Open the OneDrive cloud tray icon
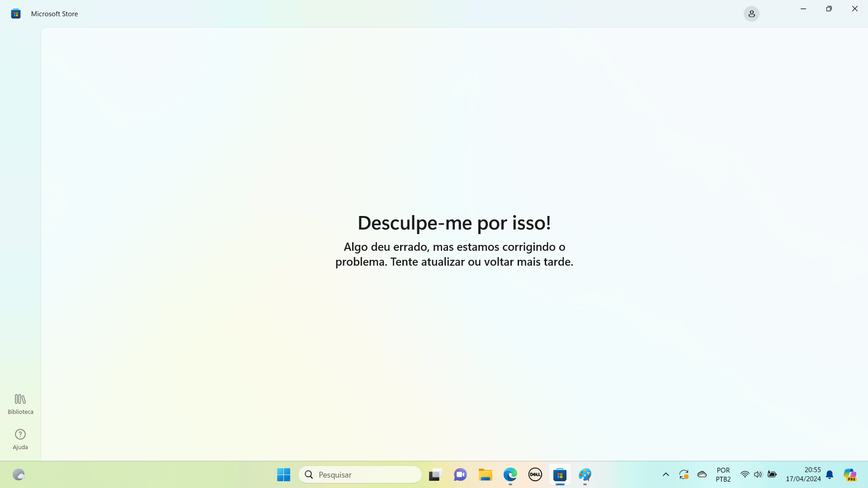The image size is (868, 488). pyautogui.click(x=702, y=474)
